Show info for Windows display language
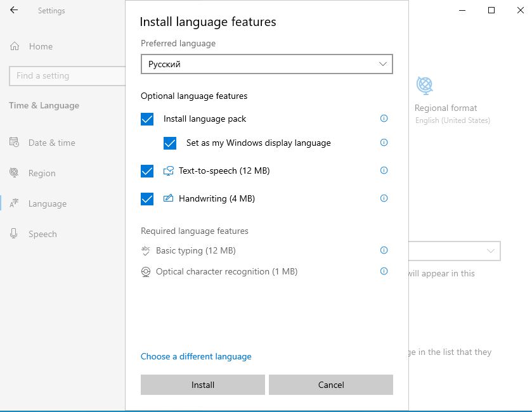 click(x=384, y=143)
